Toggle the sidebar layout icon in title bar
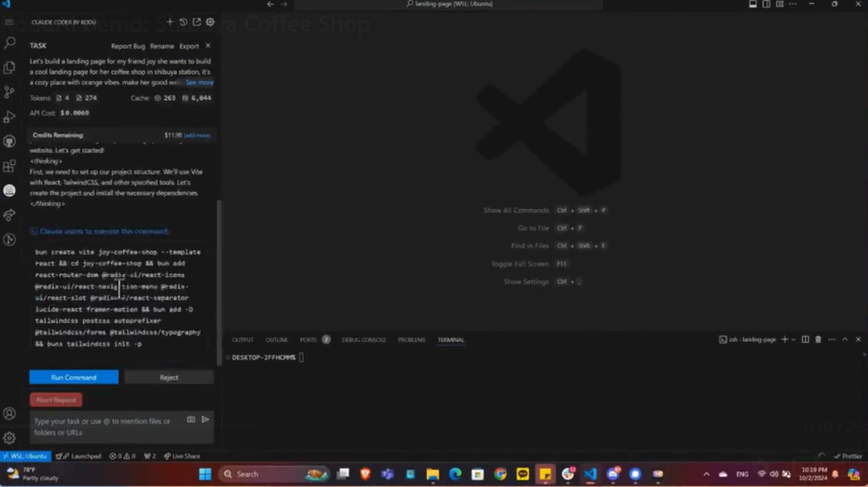Viewport: 868px width, 487px height. point(766,3)
